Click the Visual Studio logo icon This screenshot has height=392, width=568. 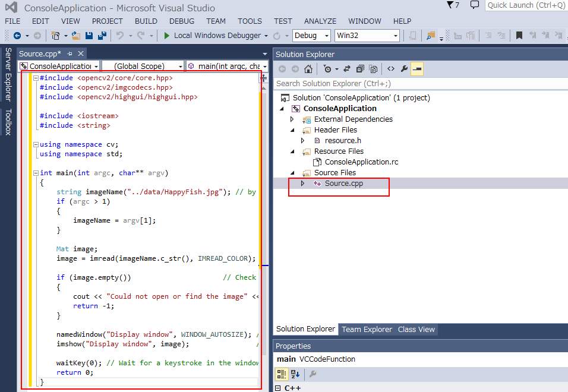(12, 7)
